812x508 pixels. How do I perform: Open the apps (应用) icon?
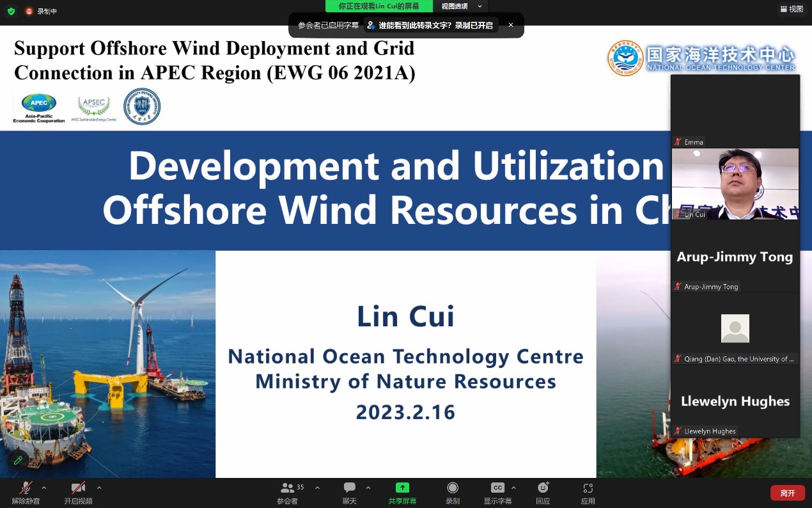pos(588,488)
